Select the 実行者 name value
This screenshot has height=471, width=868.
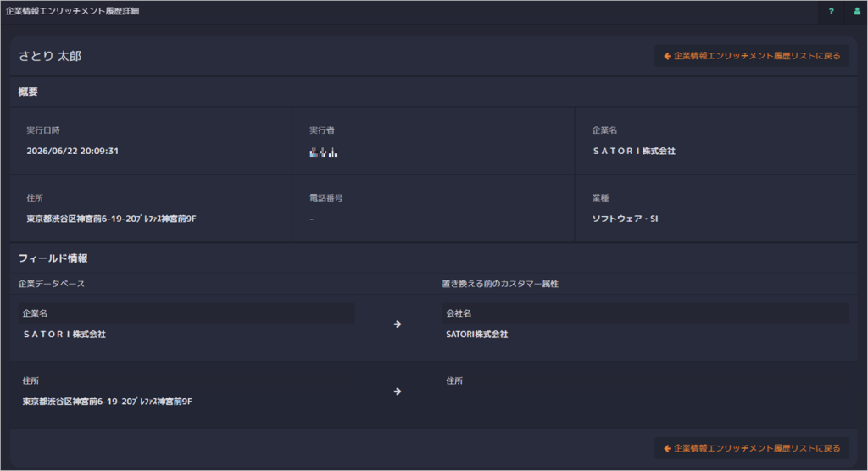coord(323,152)
